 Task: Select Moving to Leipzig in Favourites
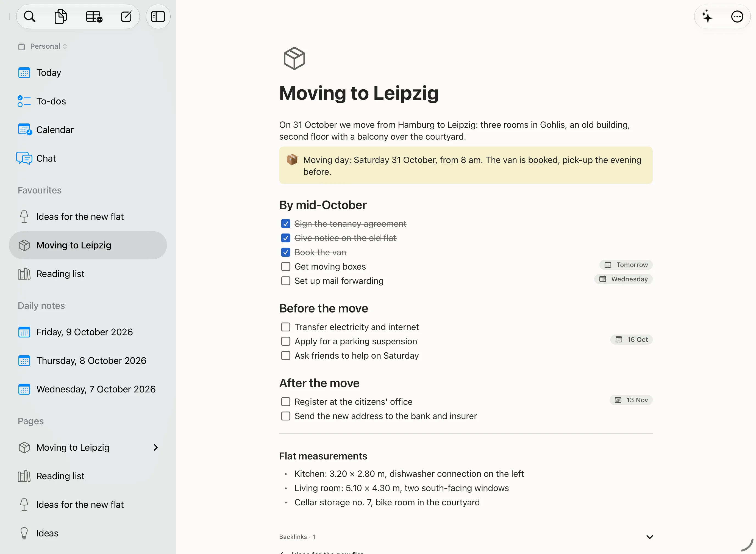(x=88, y=245)
